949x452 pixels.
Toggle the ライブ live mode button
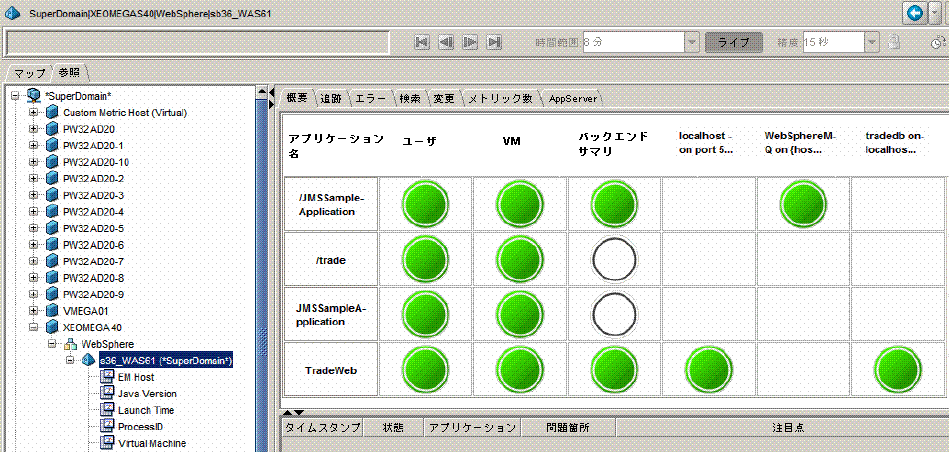tap(734, 42)
